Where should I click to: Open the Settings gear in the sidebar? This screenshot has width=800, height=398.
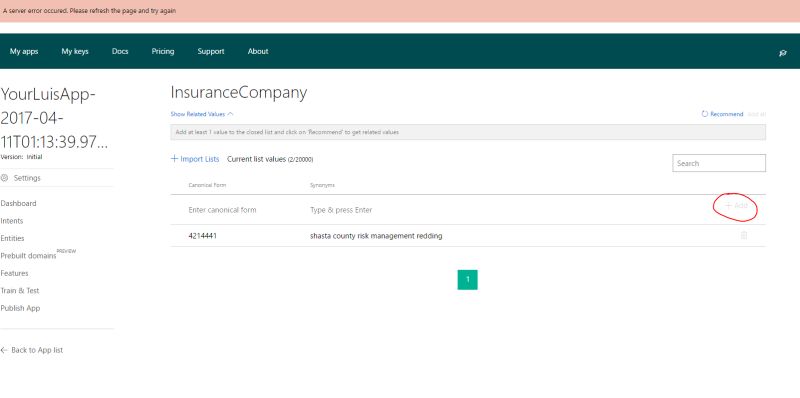(5, 178)
